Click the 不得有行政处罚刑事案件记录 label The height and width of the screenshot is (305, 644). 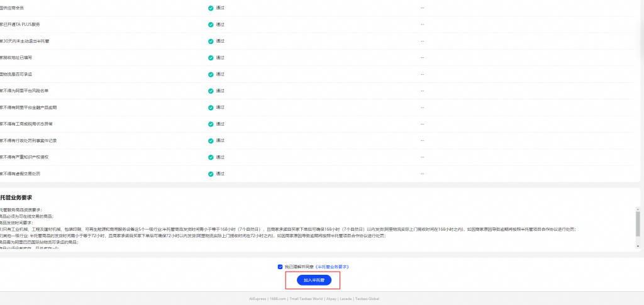pyautogui.click(x=28, y=141)
